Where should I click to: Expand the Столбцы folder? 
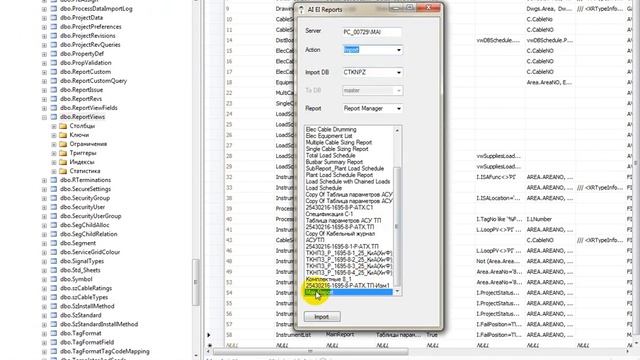click(x=54, y=126)
